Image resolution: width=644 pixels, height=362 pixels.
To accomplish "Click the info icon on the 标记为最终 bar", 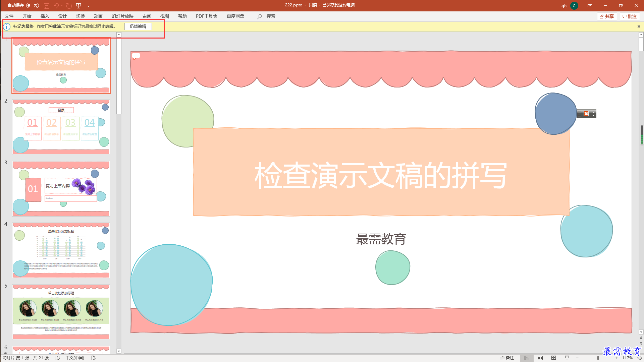I will point(7,26).
